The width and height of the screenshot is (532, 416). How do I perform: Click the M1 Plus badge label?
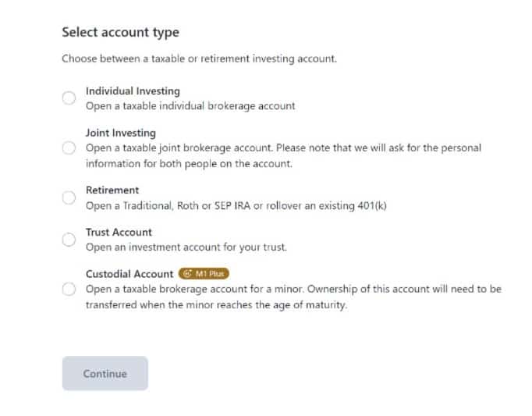(204, 274)
